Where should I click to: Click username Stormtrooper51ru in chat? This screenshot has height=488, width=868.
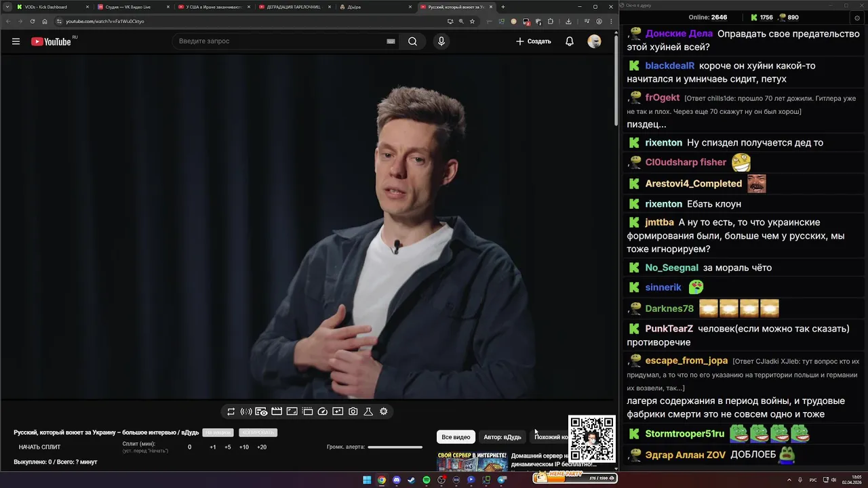point(685,434)
